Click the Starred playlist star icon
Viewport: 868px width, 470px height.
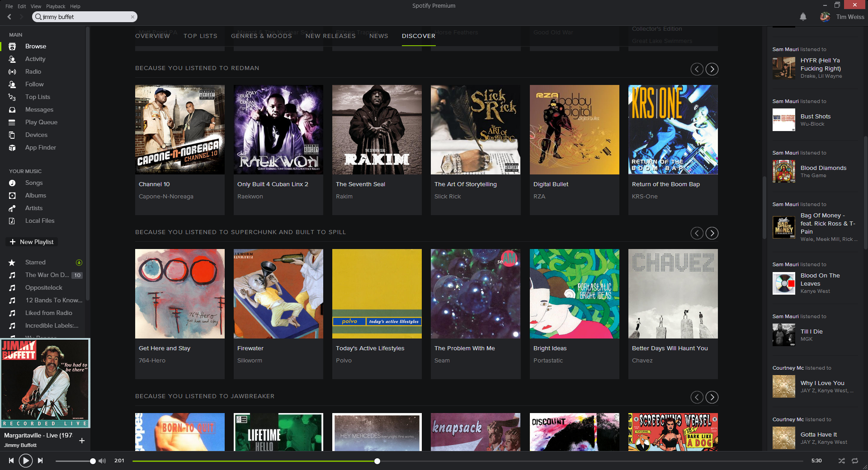(x=12, y=263)
